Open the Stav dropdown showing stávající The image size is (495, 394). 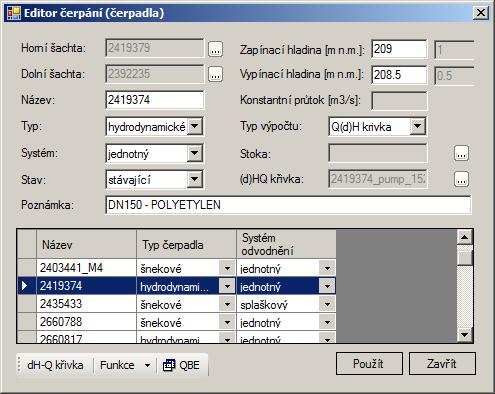tap(195, 179)
